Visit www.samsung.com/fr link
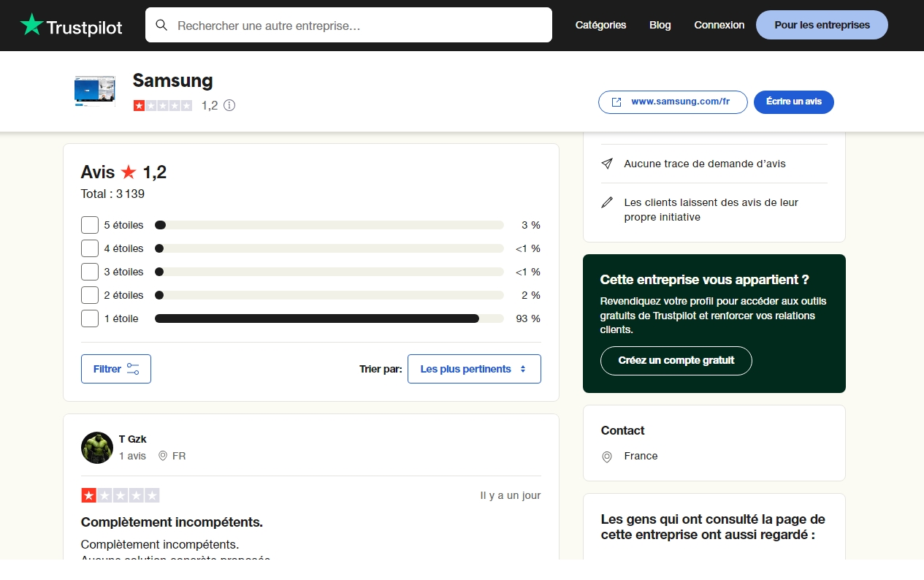 (x=673, y=102)
